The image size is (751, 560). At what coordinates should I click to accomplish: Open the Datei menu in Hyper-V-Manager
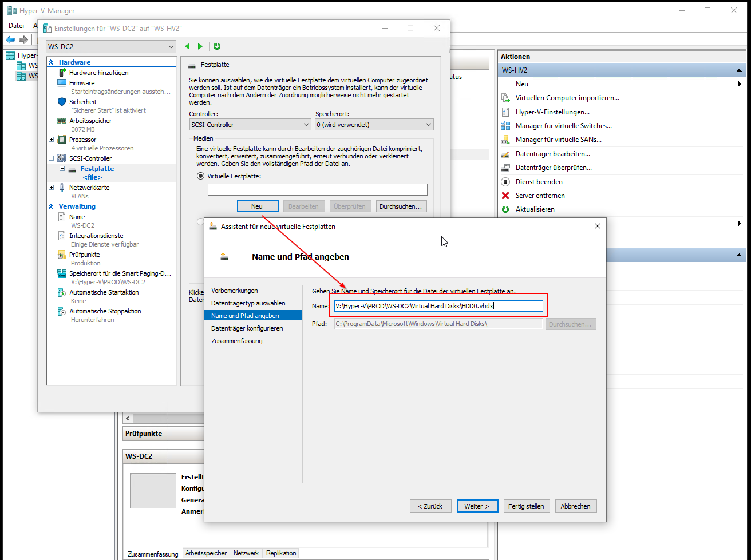click(17, 25)
